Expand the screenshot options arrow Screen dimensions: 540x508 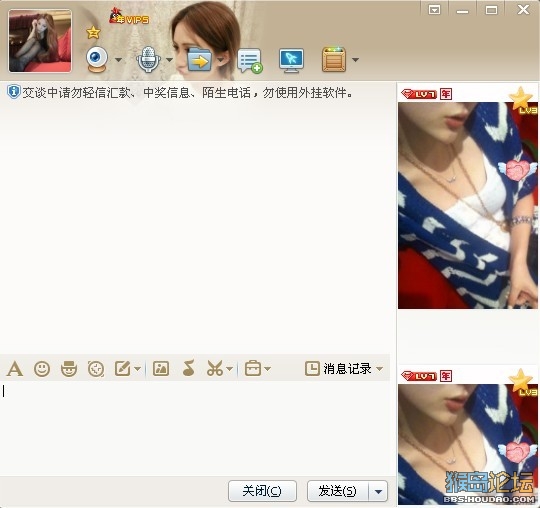[x=230, y=369]
